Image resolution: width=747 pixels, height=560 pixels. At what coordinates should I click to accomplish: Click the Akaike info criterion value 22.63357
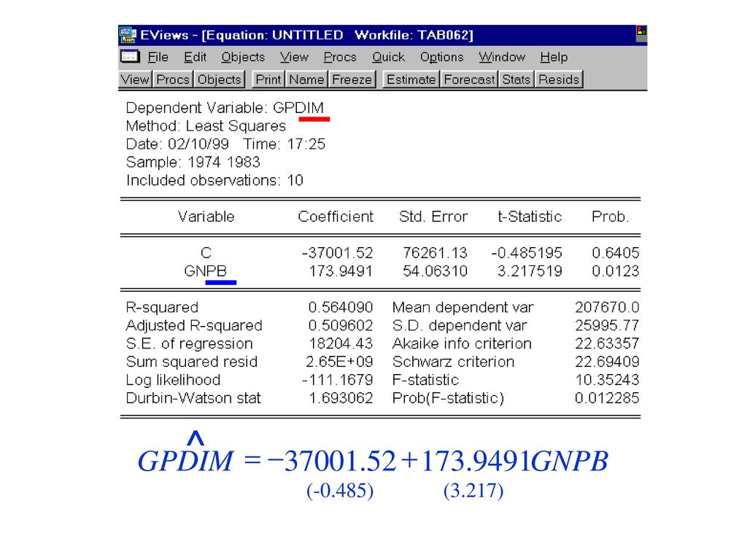click(608, 343)
